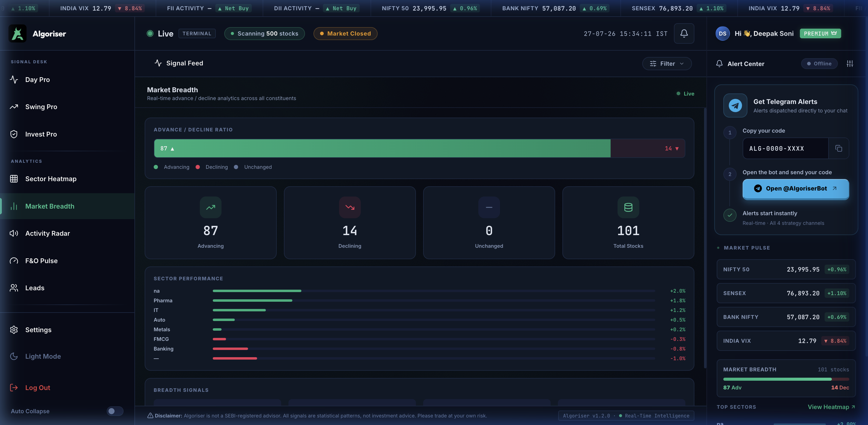Expand the Filter dropdown
The image size is (868, 425).
(x=667, y=64)
